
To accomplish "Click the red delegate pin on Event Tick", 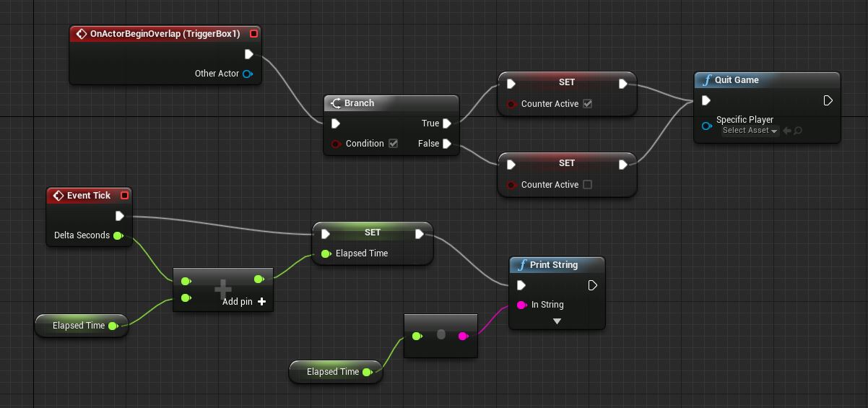I will 124,195.
